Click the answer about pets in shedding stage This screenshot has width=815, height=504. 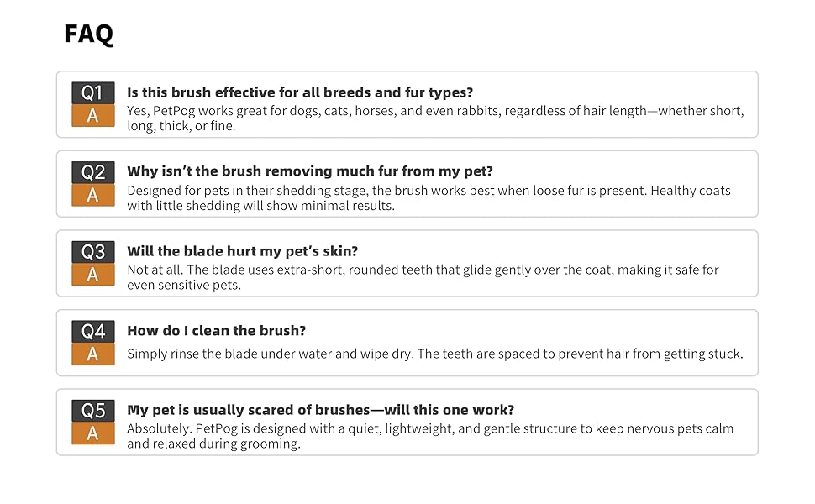[x=429, y=198]
